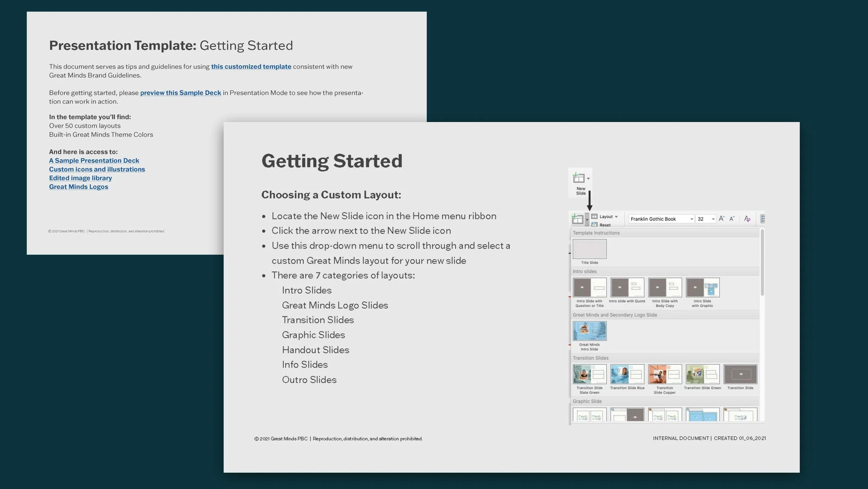Click the Clear Formatting icon
Viewport: 868px width, 489px height.
tap(747, 219)
